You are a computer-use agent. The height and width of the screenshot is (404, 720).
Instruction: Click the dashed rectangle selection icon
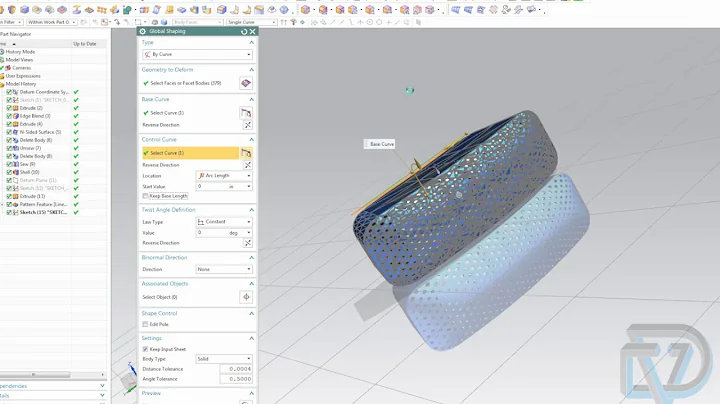tap(138, 22)
